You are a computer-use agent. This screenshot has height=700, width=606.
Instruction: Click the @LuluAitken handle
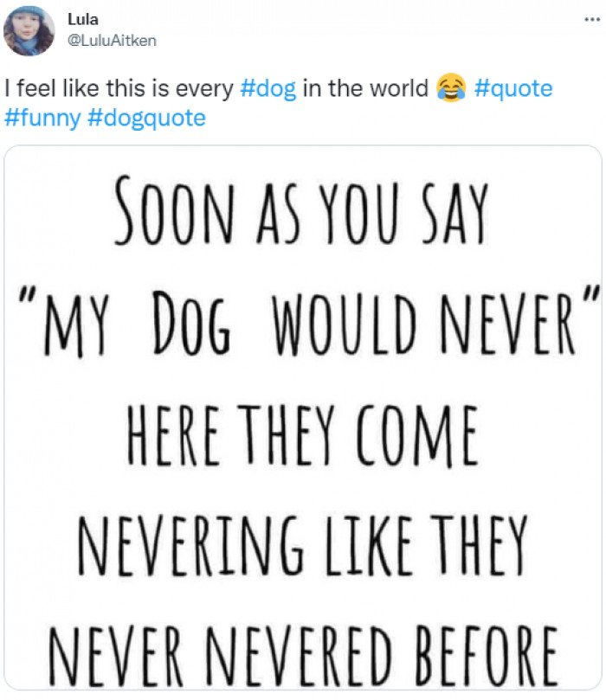click(x=112, y=40)
